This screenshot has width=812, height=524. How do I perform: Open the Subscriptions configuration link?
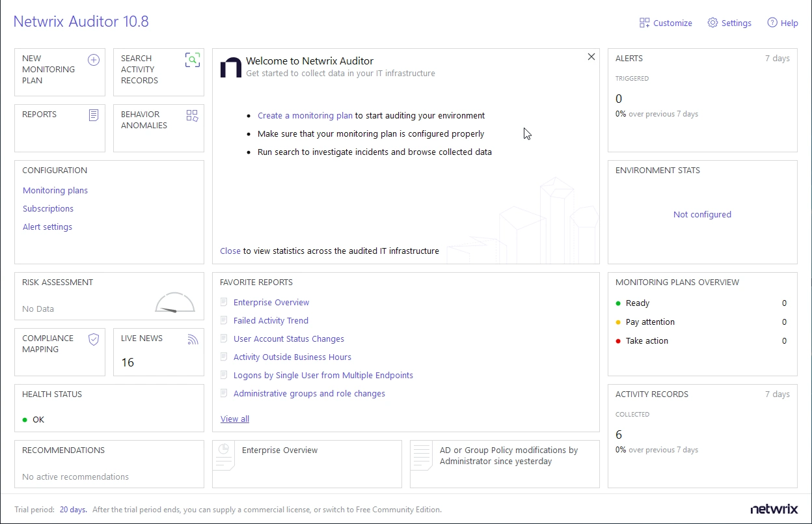click(48, 209)
